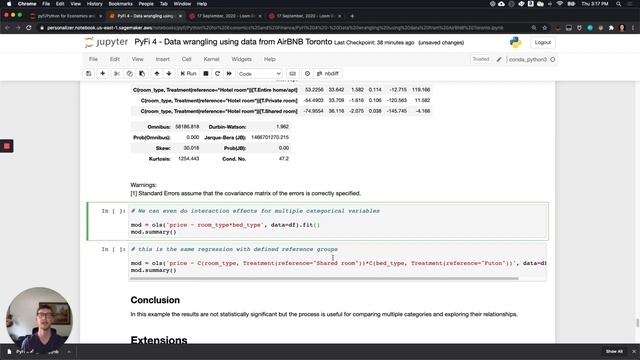Image resolution: width=640 pixels, height=360 pixels.
Task: Click the Cond. No. value 47.2
Action: [284, 158]
